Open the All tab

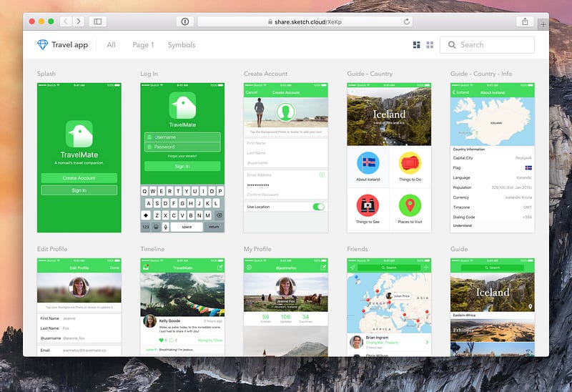click(112, 45)
